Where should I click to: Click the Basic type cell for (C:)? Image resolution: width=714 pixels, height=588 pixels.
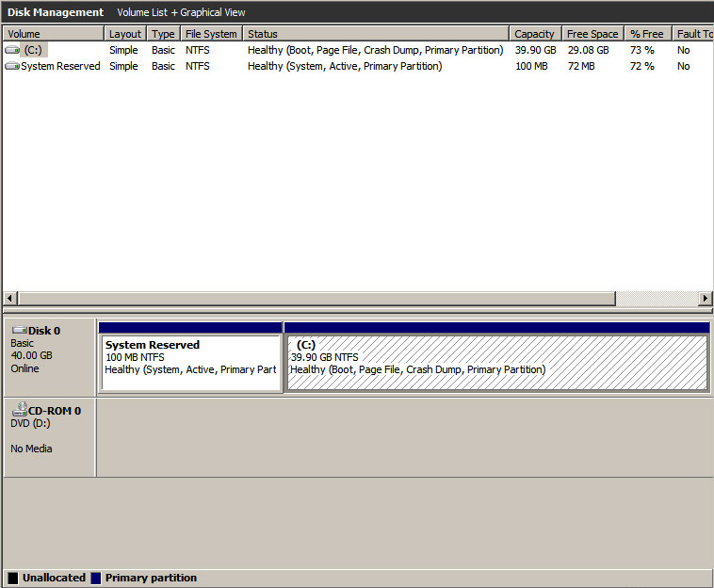tap(164, 50)
